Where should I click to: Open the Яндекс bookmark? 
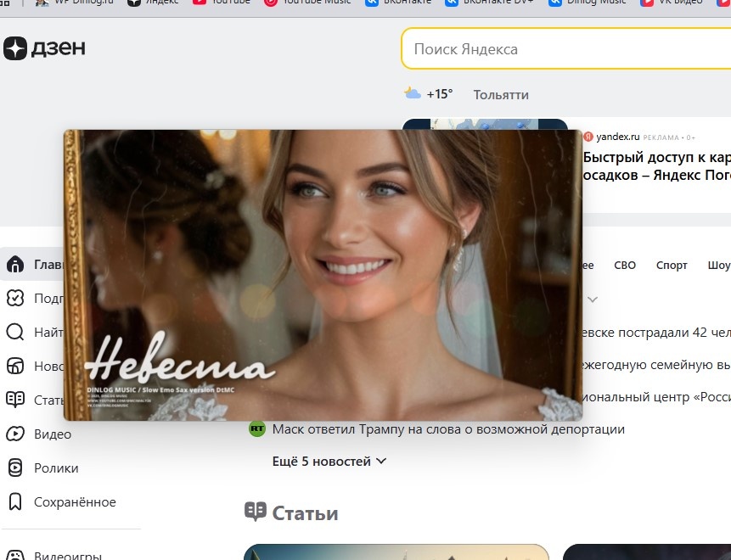click(153, 3)
